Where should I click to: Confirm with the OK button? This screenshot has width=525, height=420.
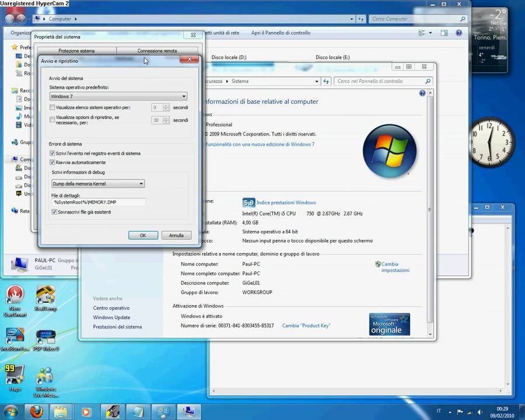(x=143, y=236)
